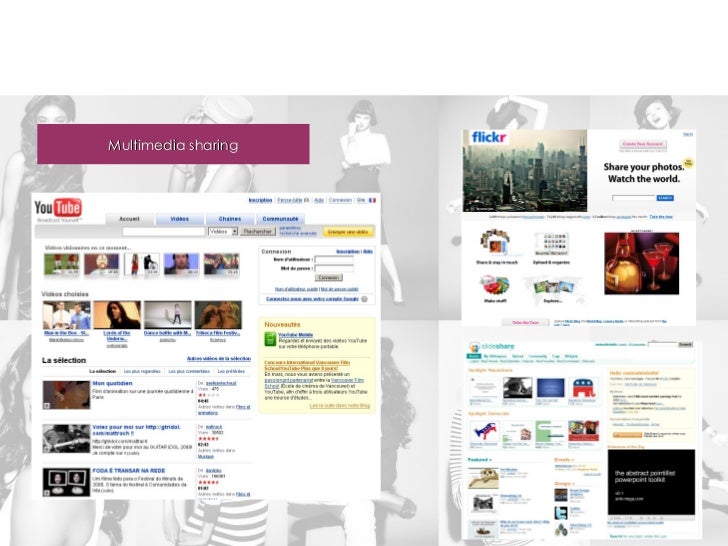728x546 pixels.
Task: Click Flickr 'Make stuff' icon
Action: coord(495,286)
